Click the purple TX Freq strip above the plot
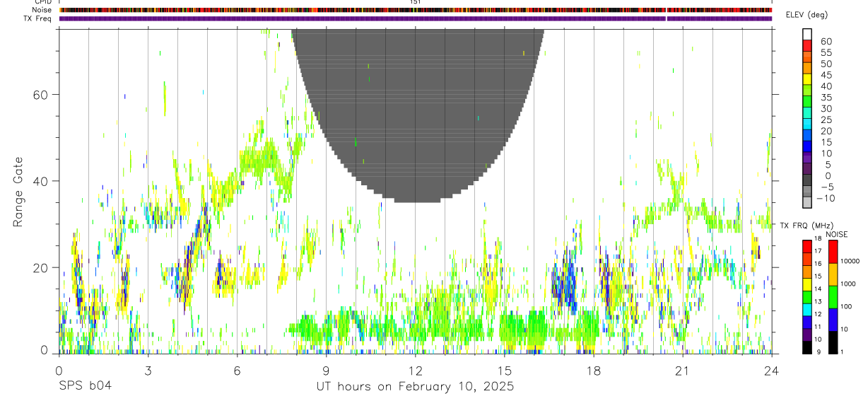The image size is (868, 401). coord(416,18)
